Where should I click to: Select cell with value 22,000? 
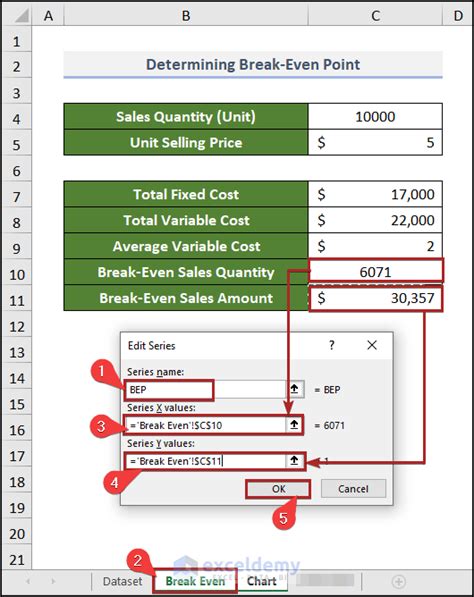[375, 220]
